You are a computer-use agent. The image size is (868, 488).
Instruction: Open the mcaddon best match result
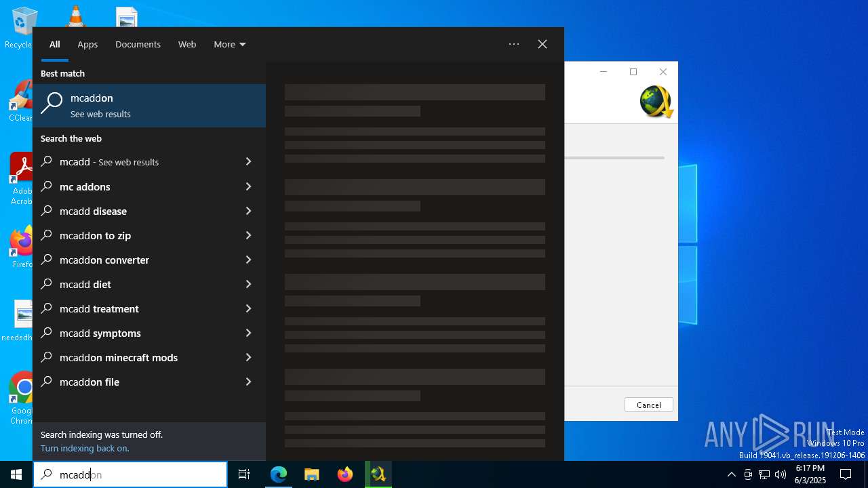[149, 106]
